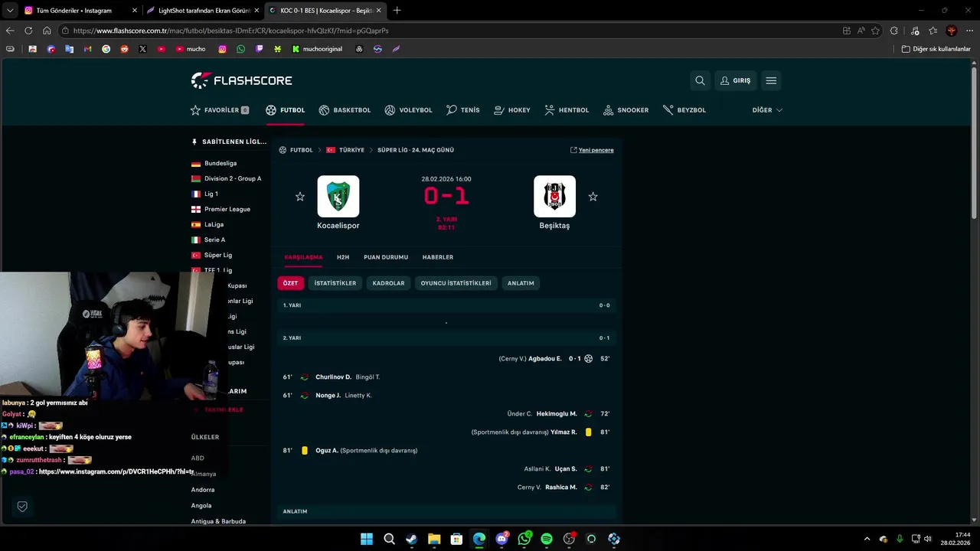Click the browser refresh button
The width and height of the screenshot is (980, 551).
click(28, 31)
